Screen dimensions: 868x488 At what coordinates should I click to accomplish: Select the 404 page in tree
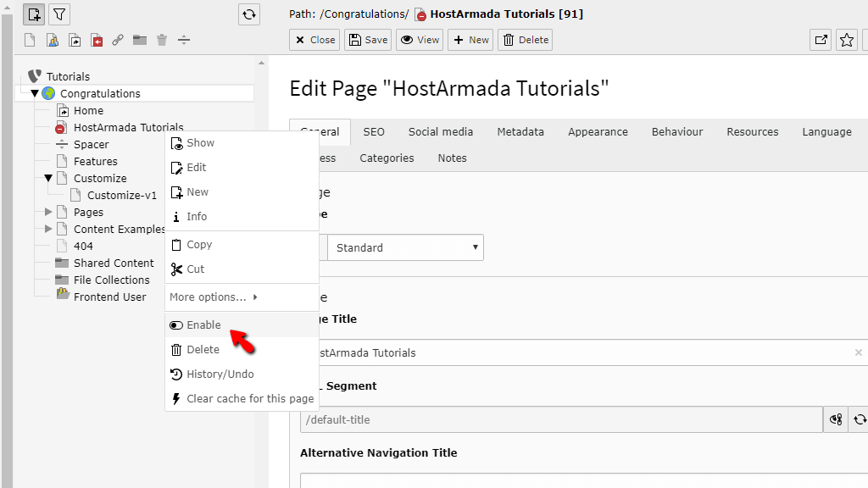[83, 246]
